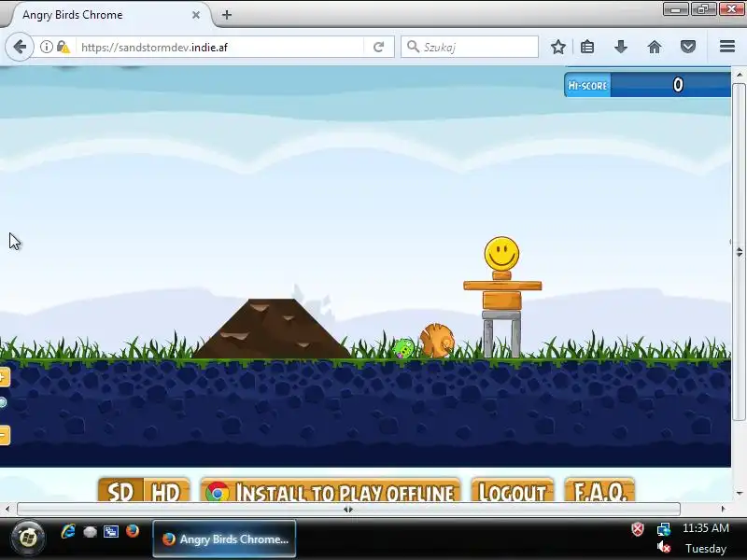
Task: Click the insecure connection lock warning icon
Action: [x=63, y=47]
